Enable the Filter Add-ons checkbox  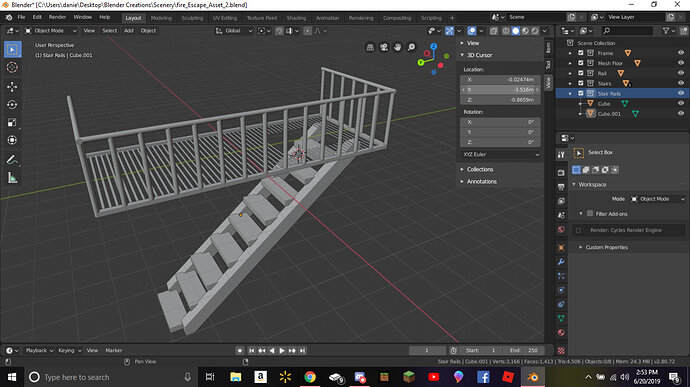[590, 214]
